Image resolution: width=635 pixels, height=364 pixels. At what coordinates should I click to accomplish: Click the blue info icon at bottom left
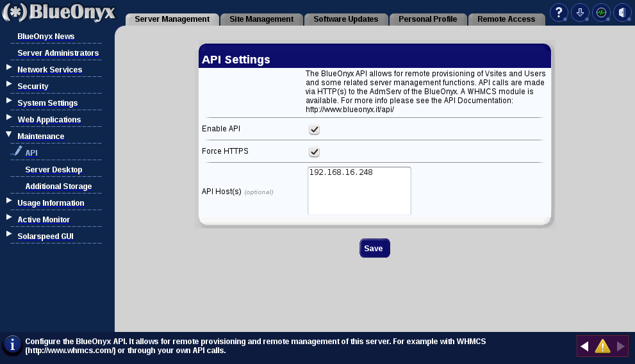pyautogui.click(x=12, y=345)
